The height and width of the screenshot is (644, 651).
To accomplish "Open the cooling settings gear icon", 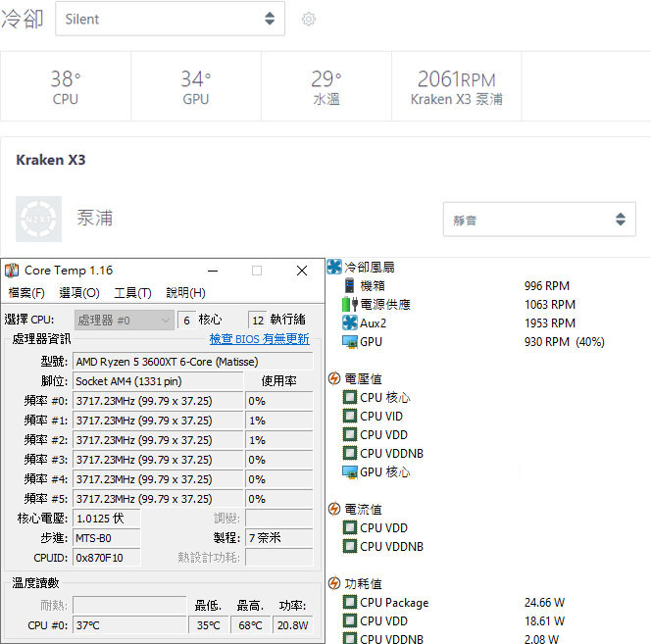I will (x=309, y=19).
